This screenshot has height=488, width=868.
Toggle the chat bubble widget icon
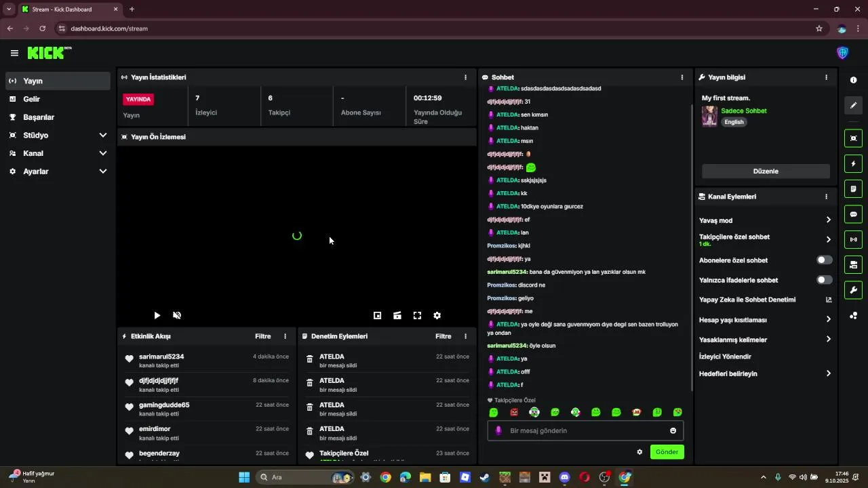(x=853, y=214)
